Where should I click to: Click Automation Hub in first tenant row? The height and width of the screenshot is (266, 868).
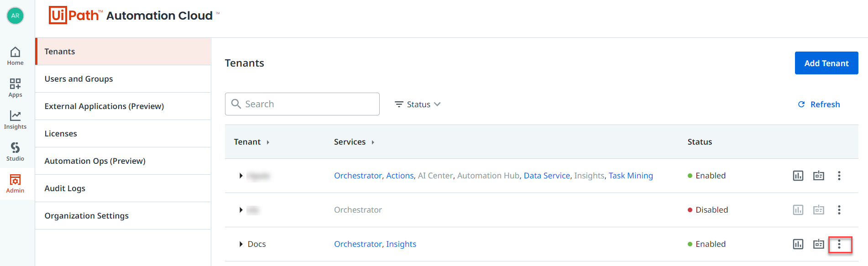[488, 176]
